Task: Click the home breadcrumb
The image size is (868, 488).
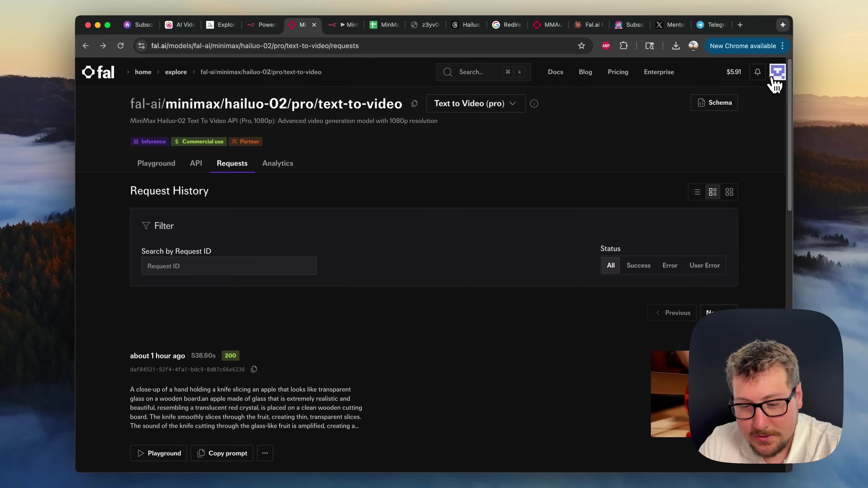Action: (143, 72)
